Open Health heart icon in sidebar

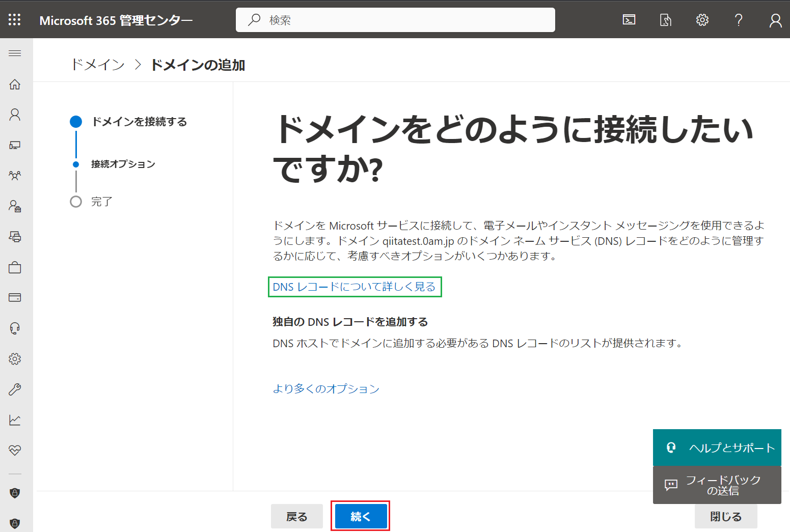[x=15, y=451]
